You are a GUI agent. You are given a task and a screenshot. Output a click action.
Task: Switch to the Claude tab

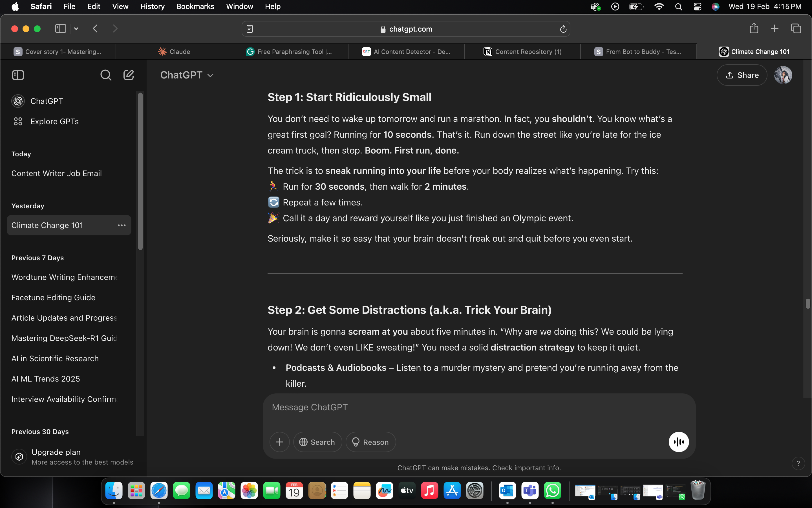[174, 51]
